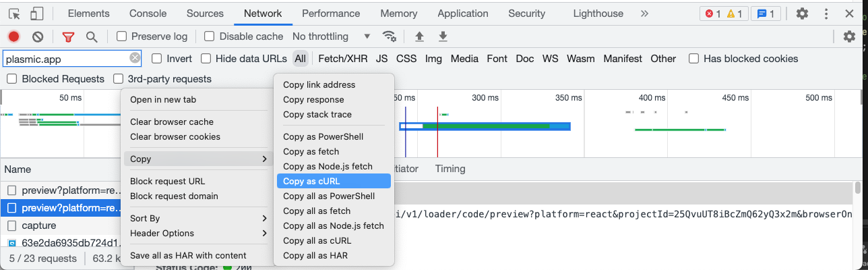Toggle the network filter funnel icon
Screen dimensions: 868x270
point(68,36)
